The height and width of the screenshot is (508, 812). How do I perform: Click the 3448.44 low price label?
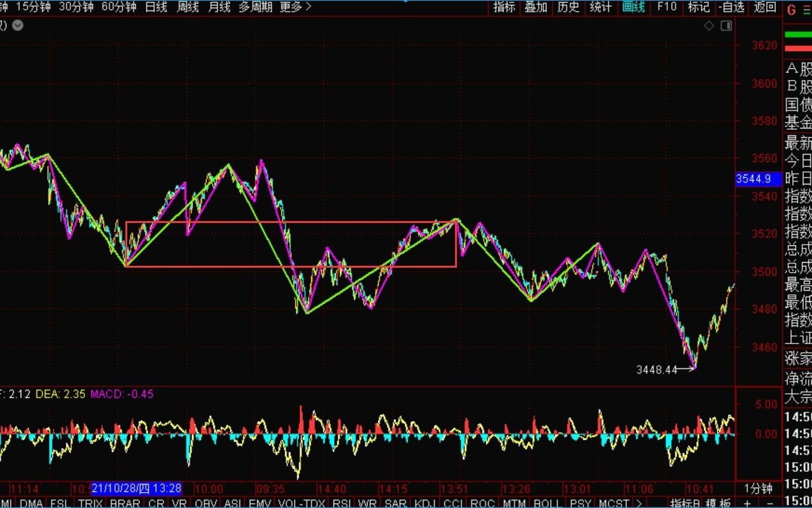[x=657, y=370]
